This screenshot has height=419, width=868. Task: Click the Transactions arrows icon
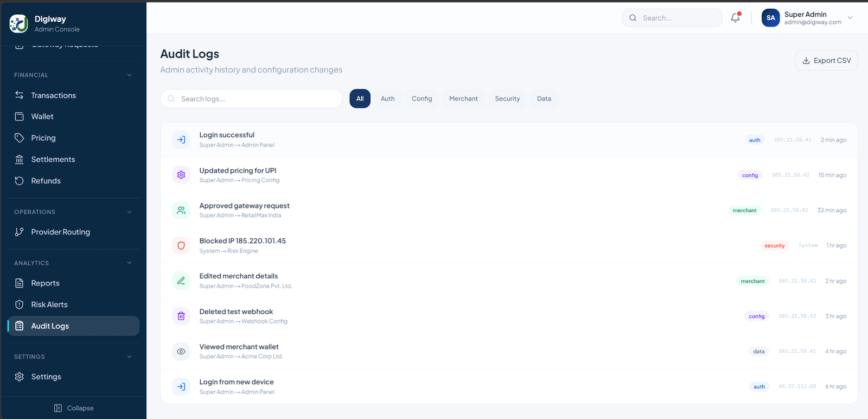20,95
